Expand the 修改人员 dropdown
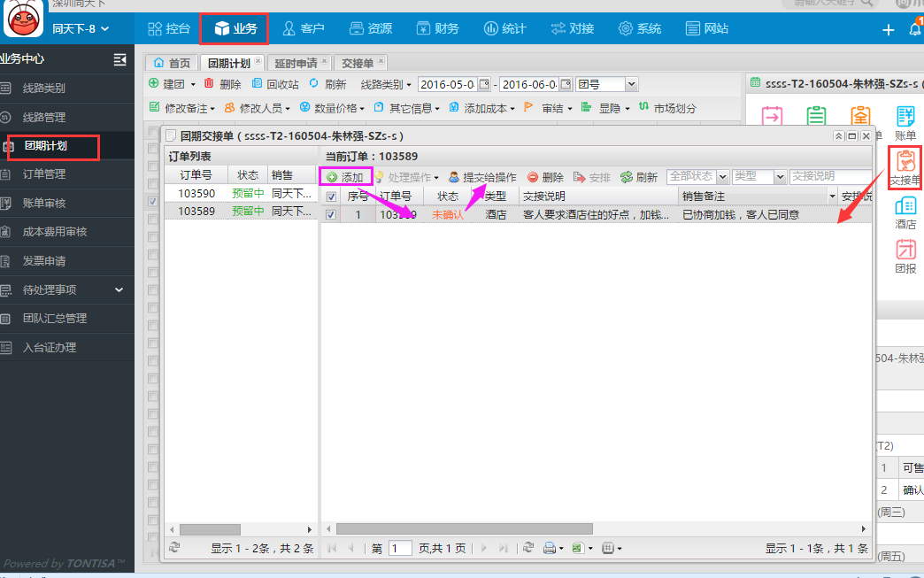 257,108
